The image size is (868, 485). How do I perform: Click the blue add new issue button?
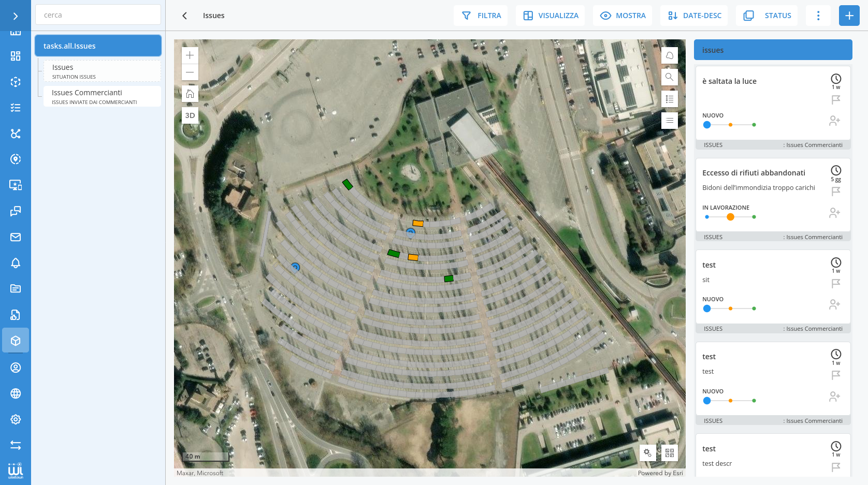849,16
